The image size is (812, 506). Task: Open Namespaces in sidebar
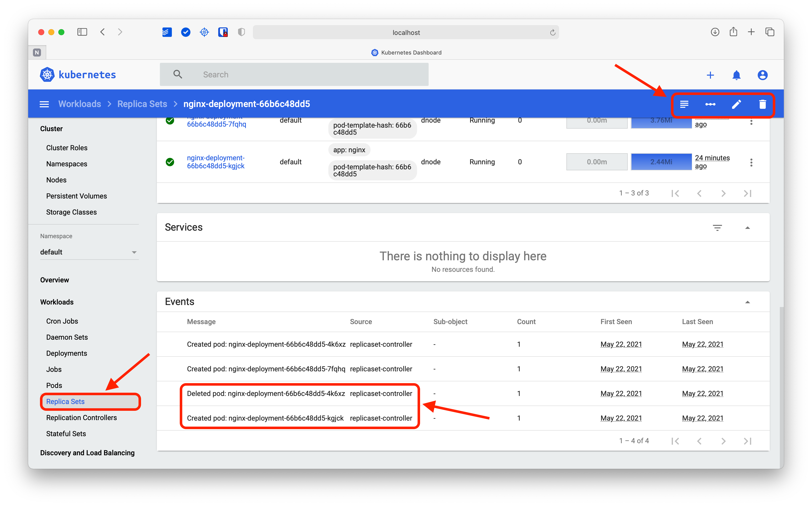67,164
